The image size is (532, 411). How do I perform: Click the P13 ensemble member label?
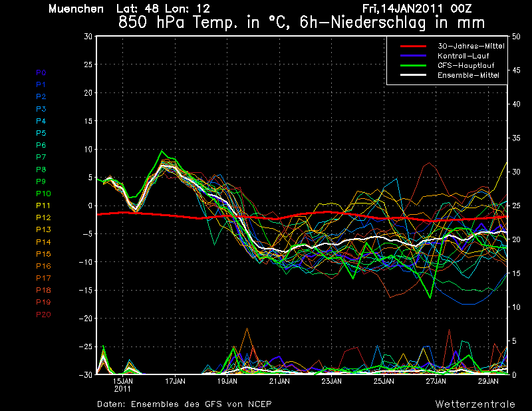[43, 229]
